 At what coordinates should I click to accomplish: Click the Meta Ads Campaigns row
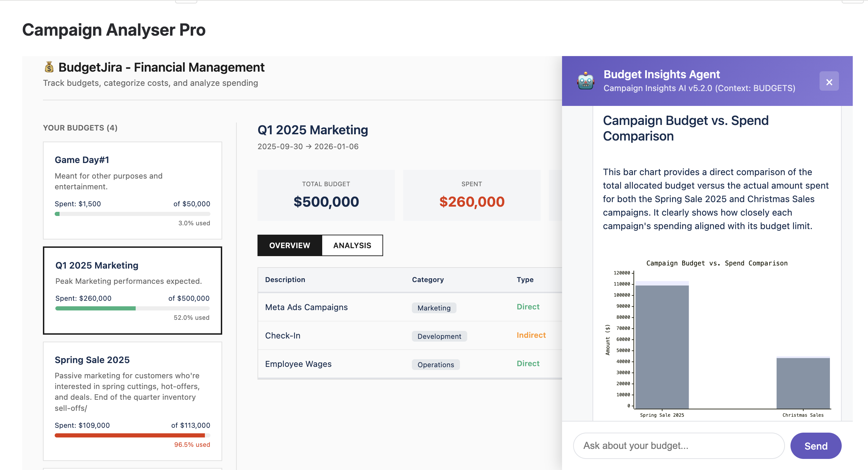point(306,307)
